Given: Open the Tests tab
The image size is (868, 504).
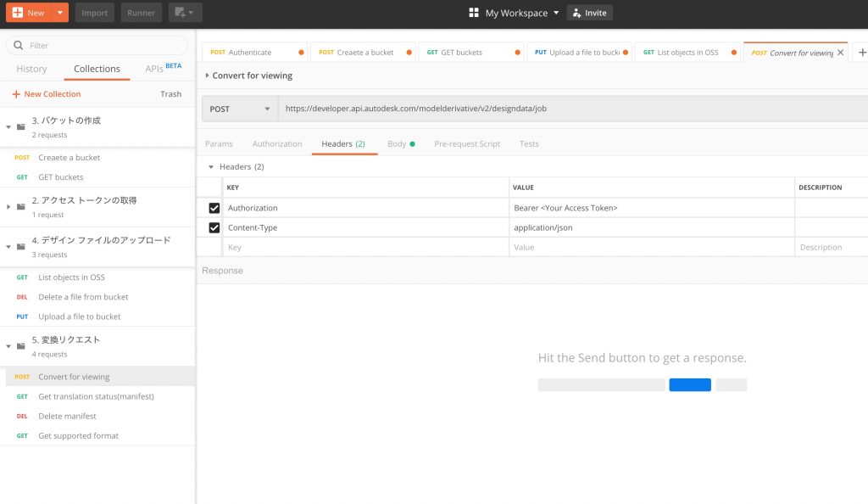Looking at the screenshot, I should coord(529,144).
